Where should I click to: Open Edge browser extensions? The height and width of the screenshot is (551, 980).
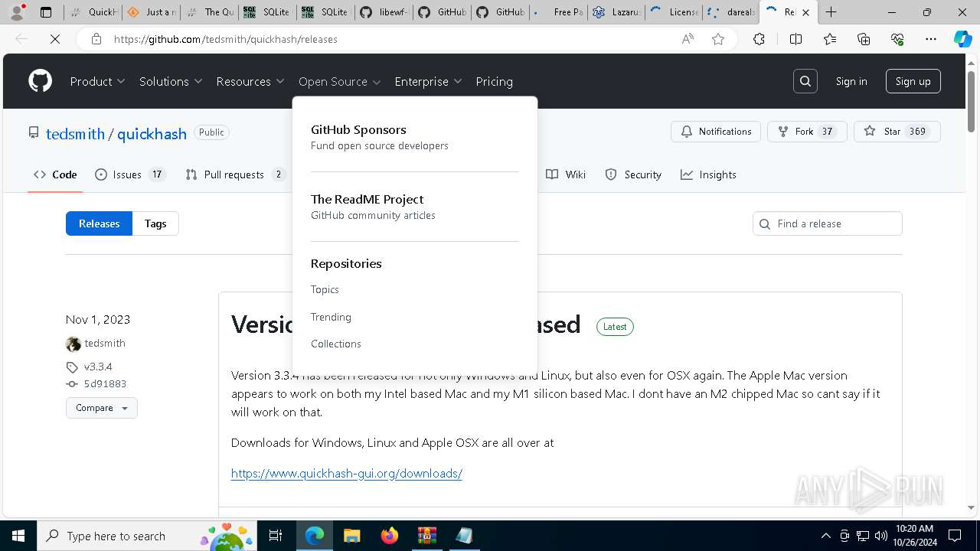coord(759,39)
